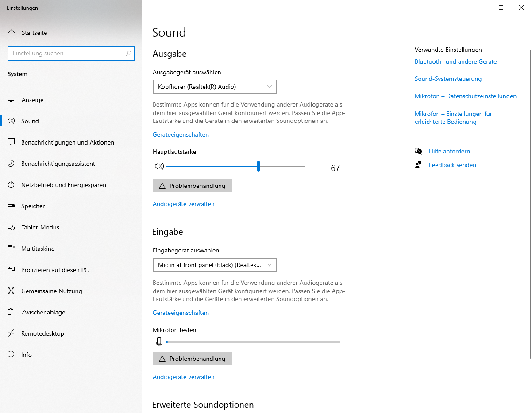
Task: Click the Mikrofon testen level bar
Action: coord(253,342)
